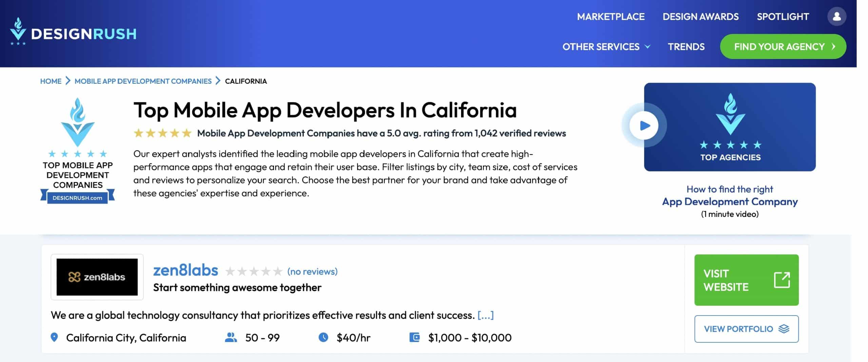Click the California City, California location text
Image resolution: width=868 pixels, height=362 pixels.
coord(126,338)
